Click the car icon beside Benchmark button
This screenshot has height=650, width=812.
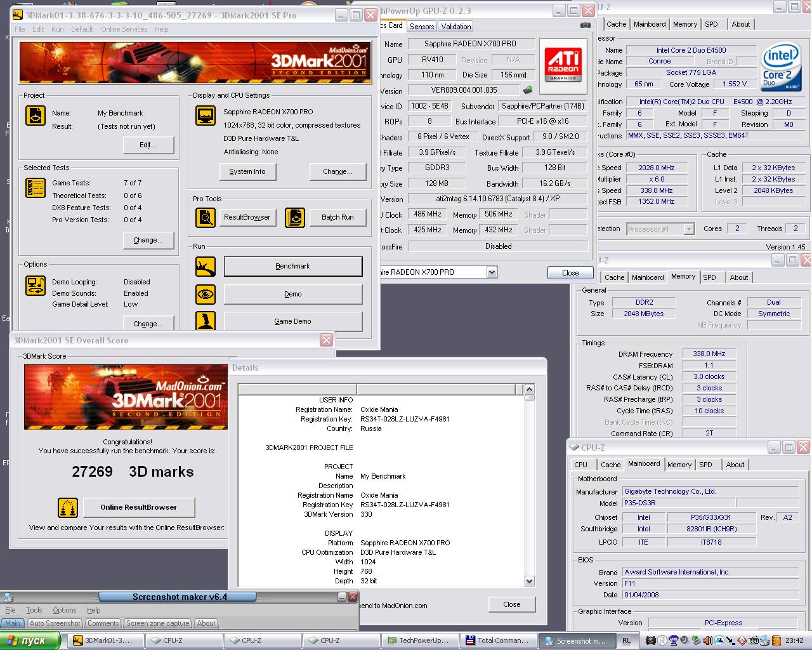[206, 267]
